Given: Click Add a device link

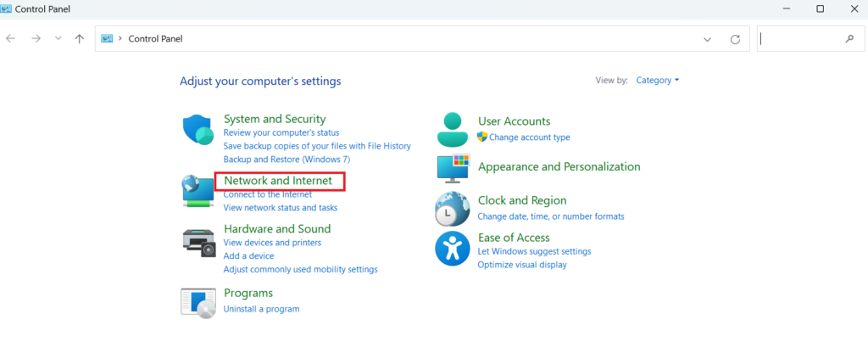Looking at the screenshot, I should click(x=248, y=256).
